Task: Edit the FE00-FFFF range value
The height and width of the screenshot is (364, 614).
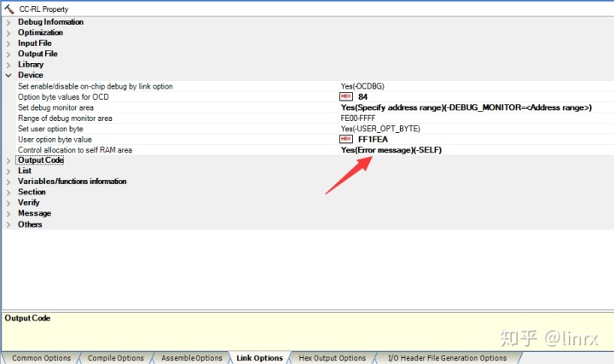Action: pyautogui.click(x=358, y=118)
